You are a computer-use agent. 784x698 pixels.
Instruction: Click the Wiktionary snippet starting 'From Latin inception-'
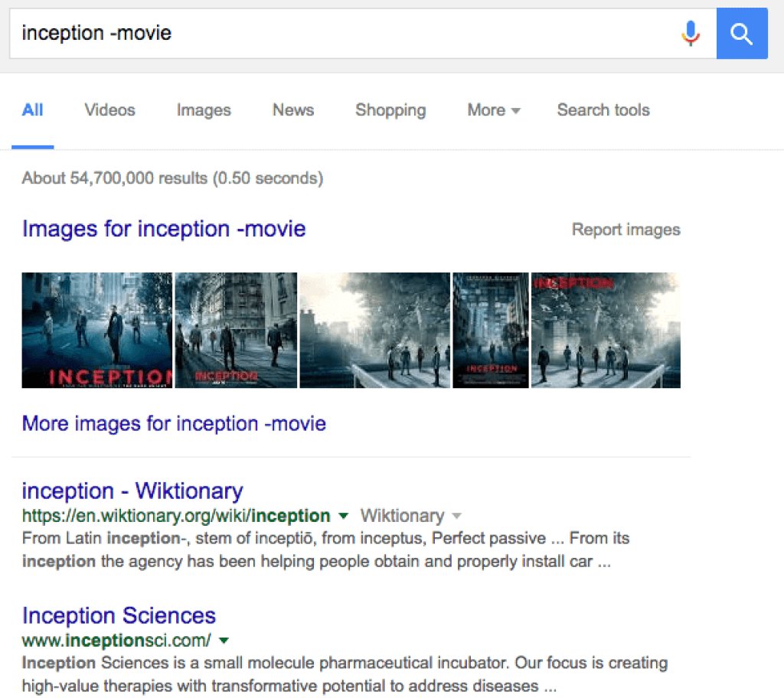pos(325,550)
